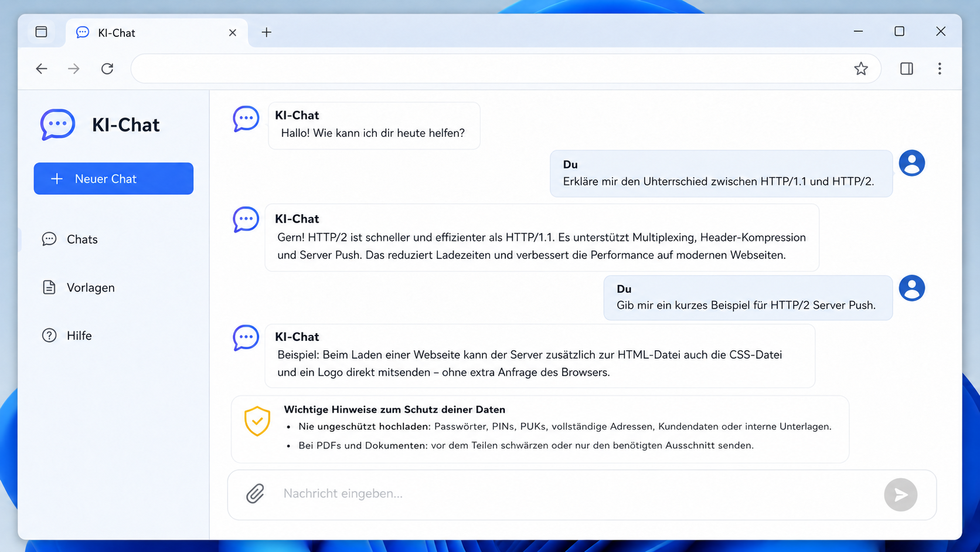Click the 'Hallo! Wie kann ich dir' message

[x=374, y=126]
